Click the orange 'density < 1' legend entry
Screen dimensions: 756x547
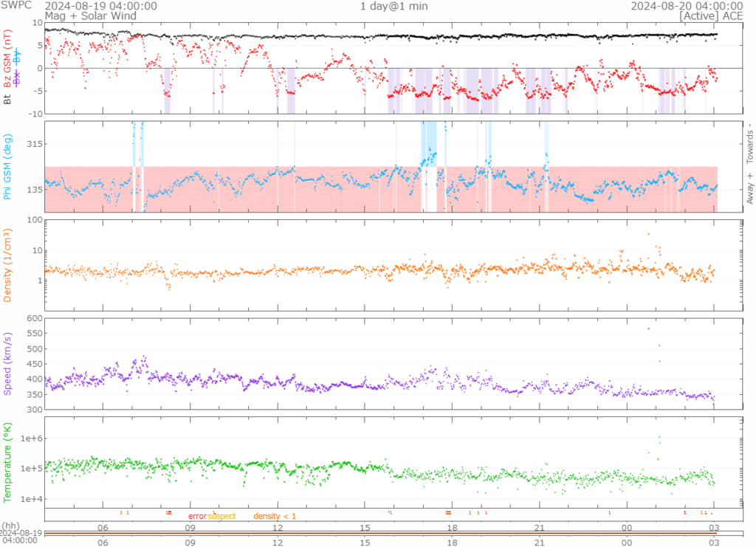[x=275, y=516]
